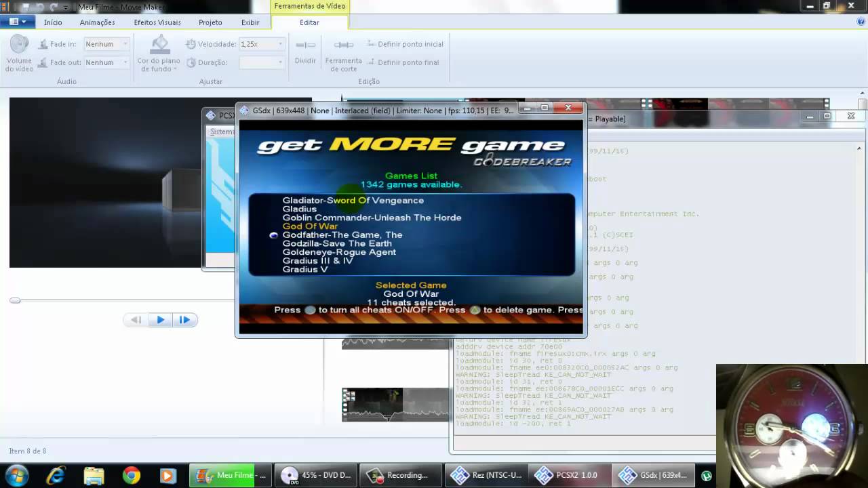
Task: Click God Of War in games list
Action: 310,226
